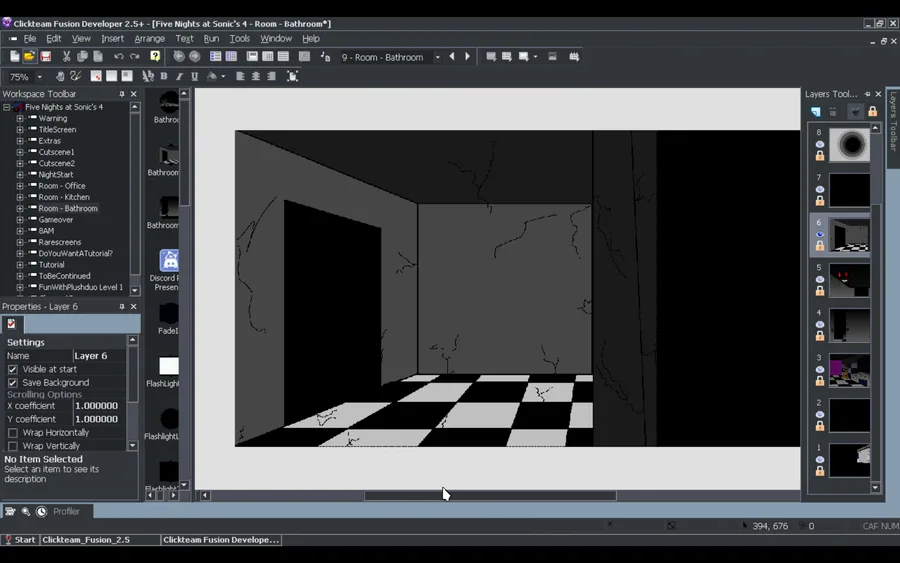Image resolution: width=900 pixels, height=563 pixels.
Task: Toggle Save Background checkbox
Action: tap(13, 383)
